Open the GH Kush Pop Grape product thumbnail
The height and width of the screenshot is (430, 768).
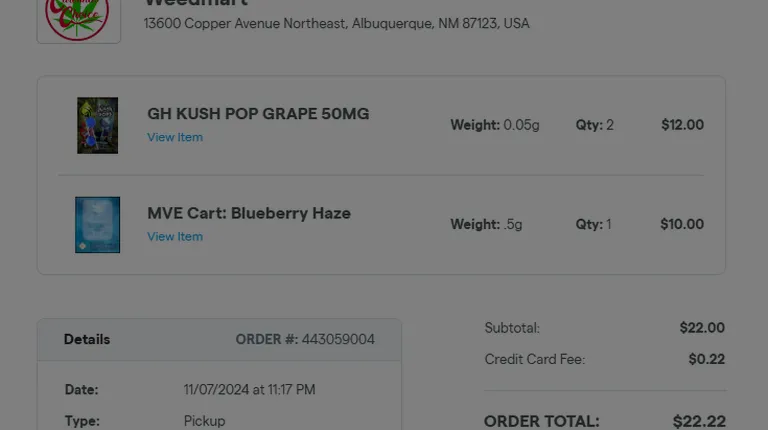[x=97, y=125]
